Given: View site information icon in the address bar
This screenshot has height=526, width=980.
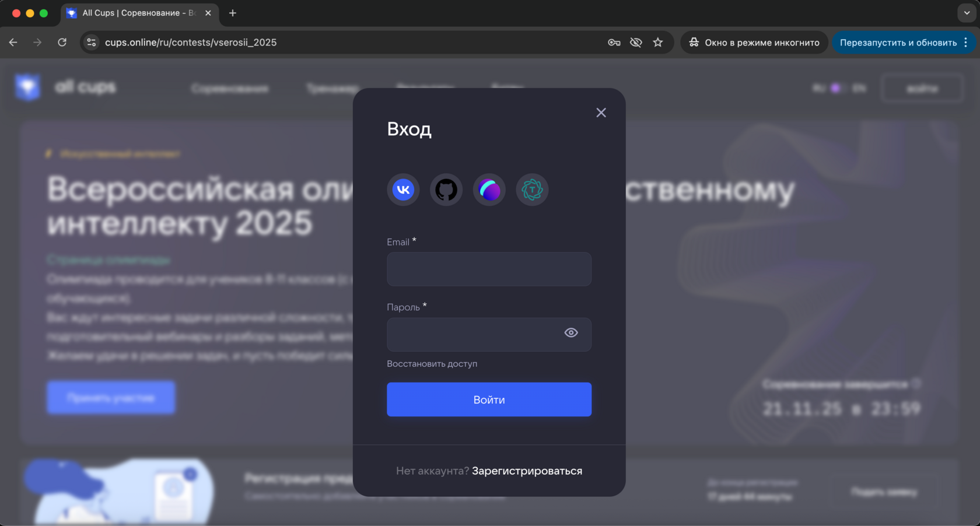Looking at the screenshot, I should (92, 42).
